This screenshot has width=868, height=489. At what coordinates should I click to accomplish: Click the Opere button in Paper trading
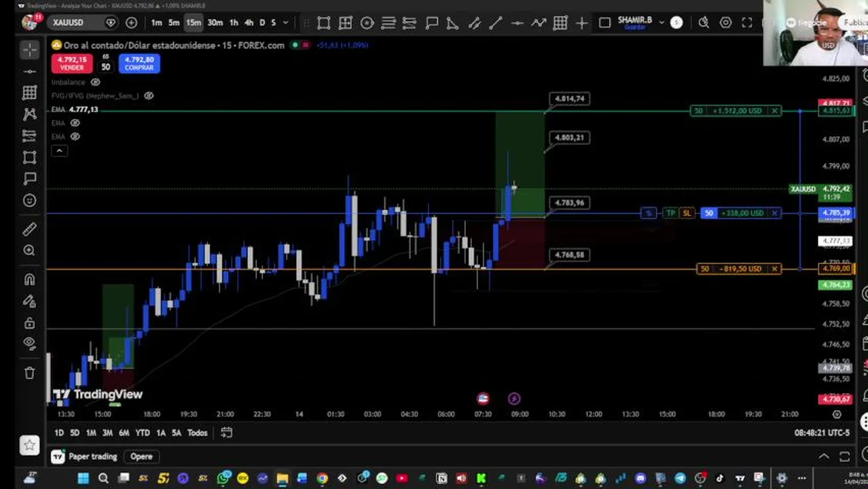(x=141, y=456)
